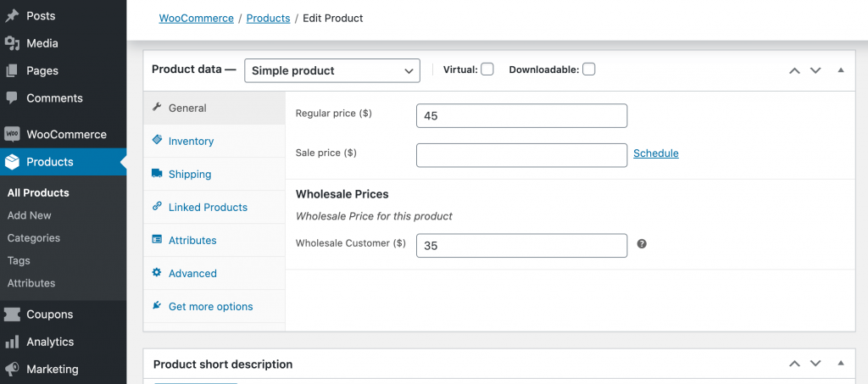This screenshot has width=868, height=384.
Task: Click the Shipping tab truck icon
Action: 157,173
